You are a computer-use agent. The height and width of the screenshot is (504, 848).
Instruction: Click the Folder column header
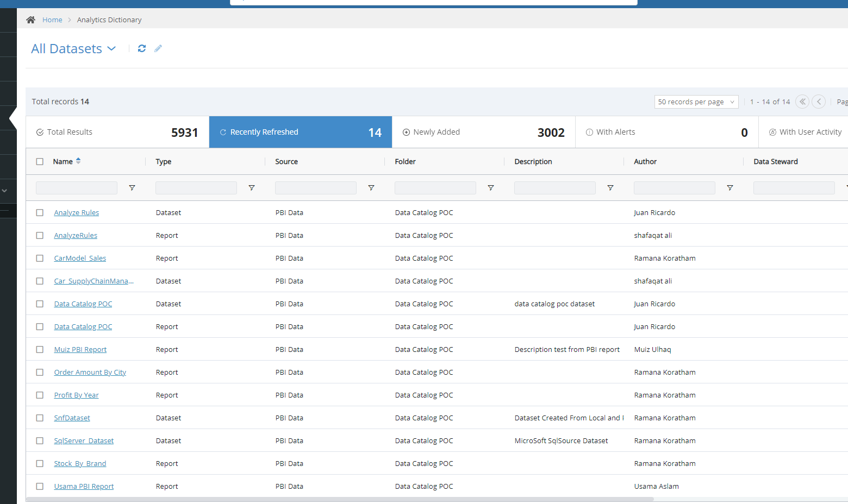pos(406,161)
